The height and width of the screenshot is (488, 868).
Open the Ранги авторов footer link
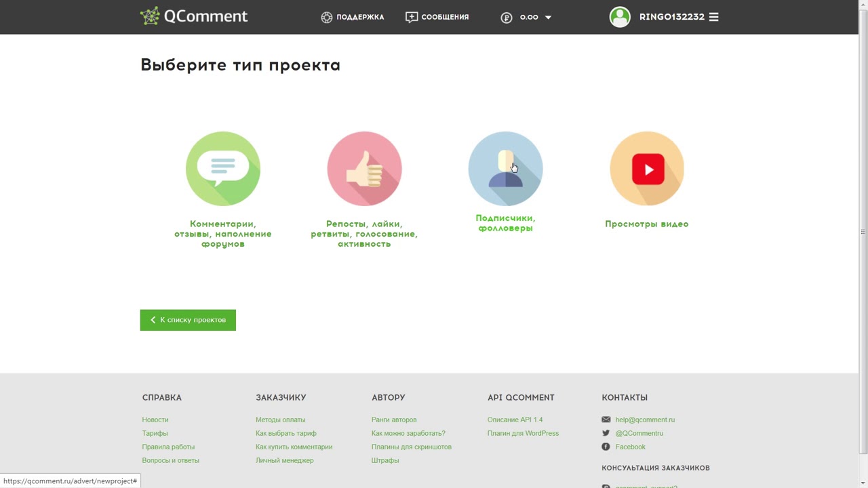[x=394, y=420]
